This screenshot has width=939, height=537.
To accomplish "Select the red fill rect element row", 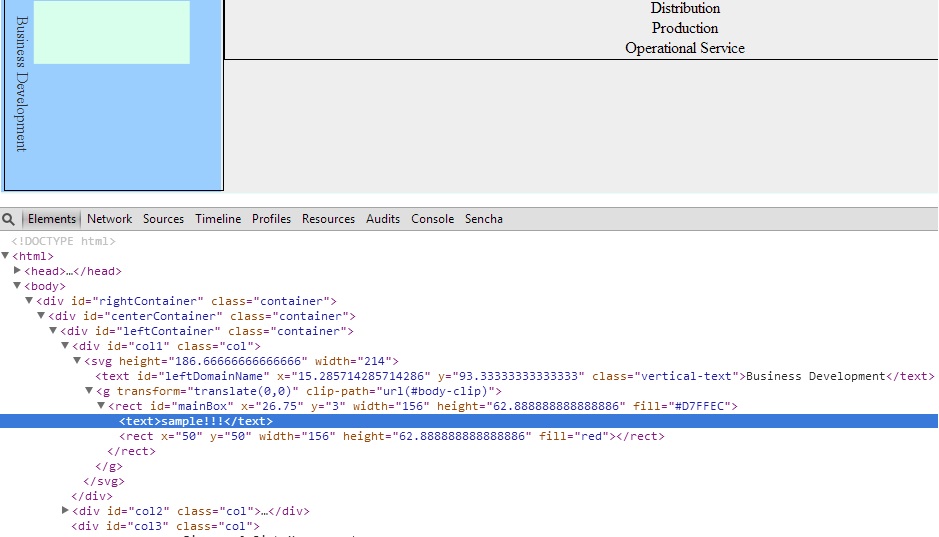I will [392, 436].
